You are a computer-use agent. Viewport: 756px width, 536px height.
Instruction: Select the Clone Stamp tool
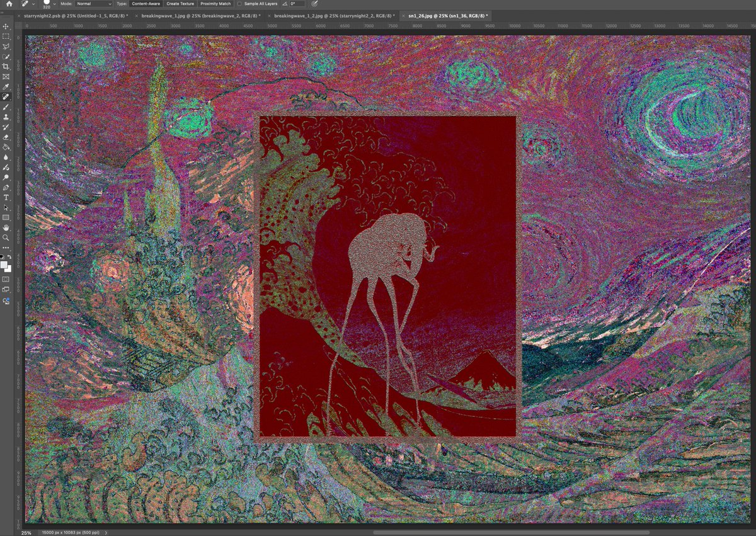tap(6, 117)
